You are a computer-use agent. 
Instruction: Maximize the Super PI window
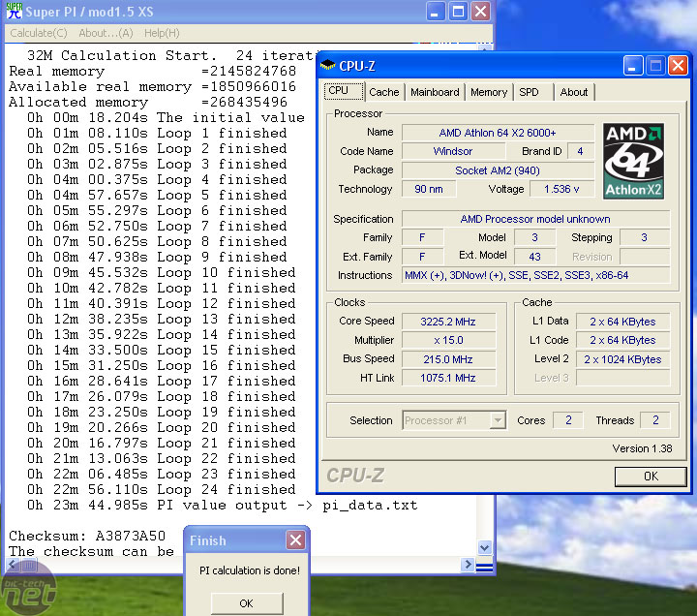pyautogui.click(x=458, y=11)
